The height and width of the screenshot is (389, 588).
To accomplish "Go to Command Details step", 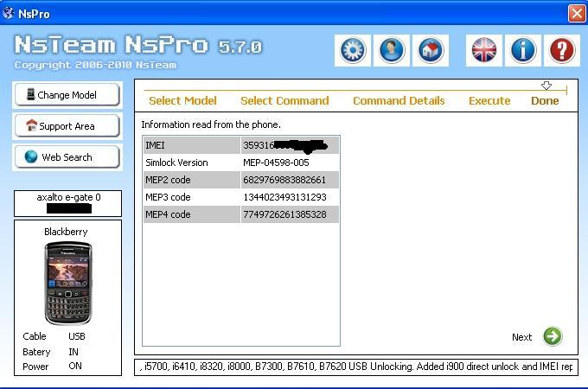I will [x=399, y=101].
